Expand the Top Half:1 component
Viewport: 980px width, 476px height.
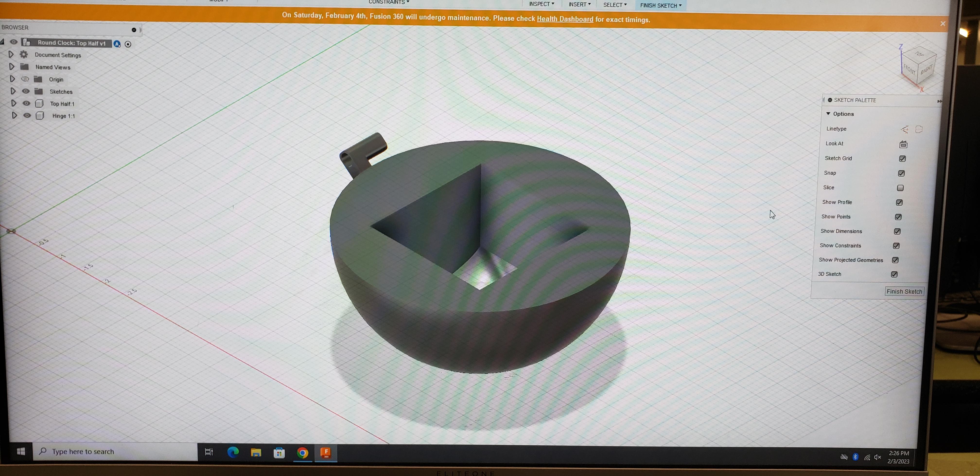click(14, 103)
